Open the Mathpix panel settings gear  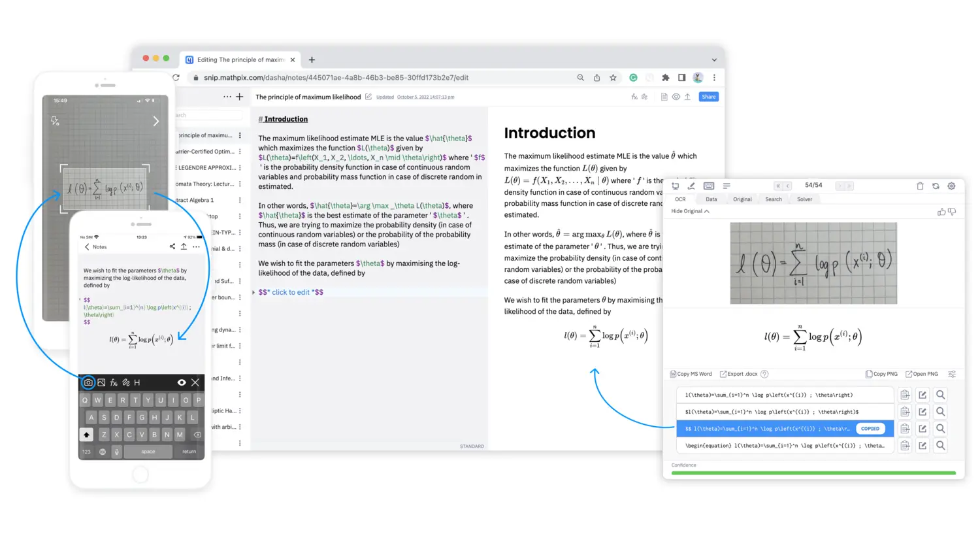[x=951, y=186]
